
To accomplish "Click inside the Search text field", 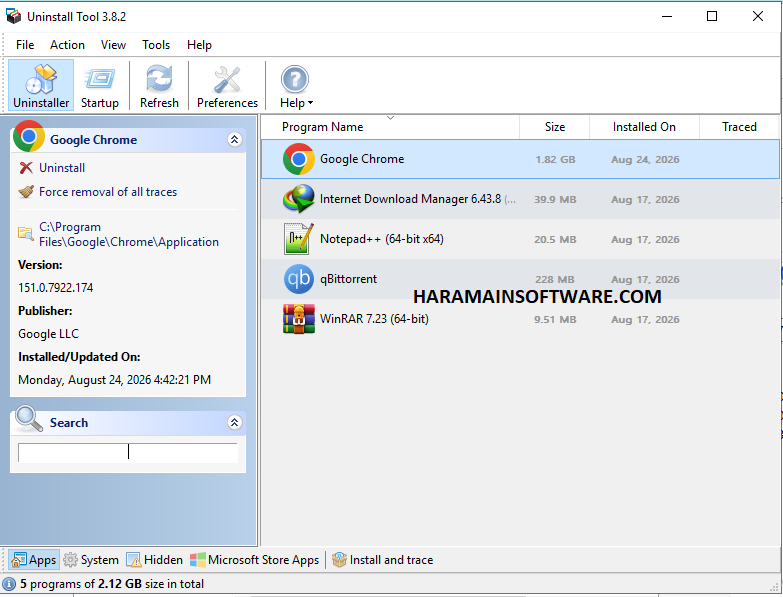I will (x=128, y=452).
